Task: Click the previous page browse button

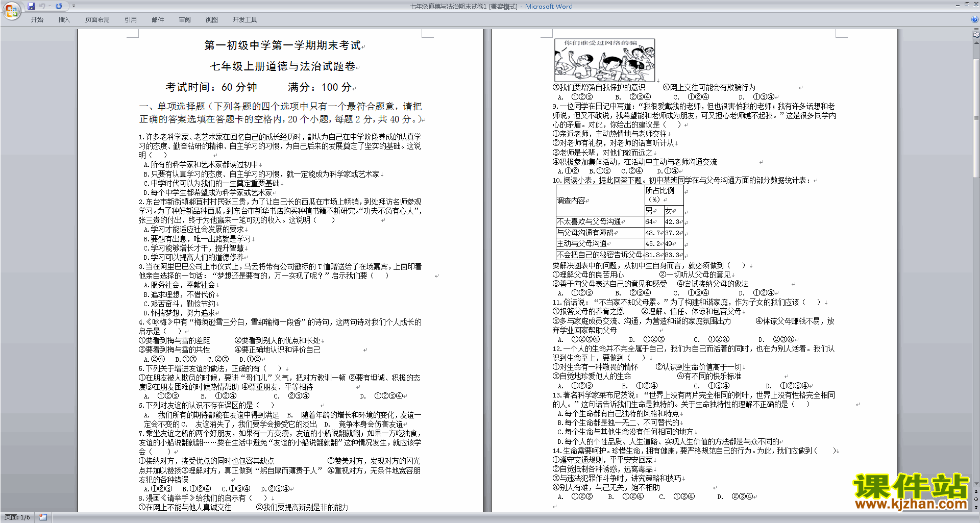Action: (x=976, y=491)
